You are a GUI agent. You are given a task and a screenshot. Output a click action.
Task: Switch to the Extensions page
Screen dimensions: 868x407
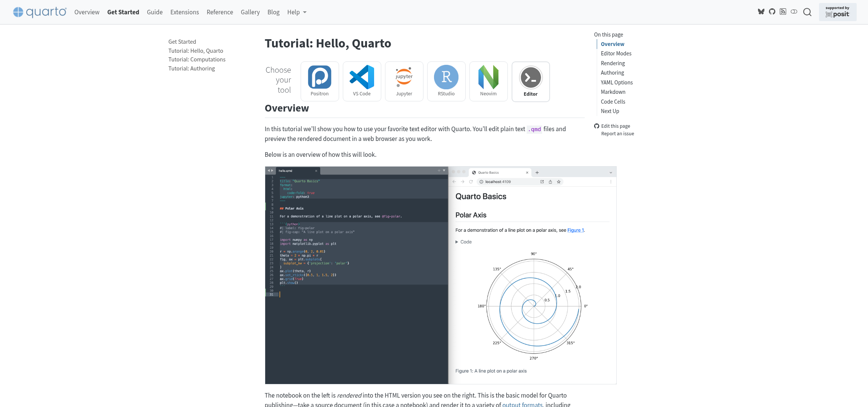tap(184, 12)
